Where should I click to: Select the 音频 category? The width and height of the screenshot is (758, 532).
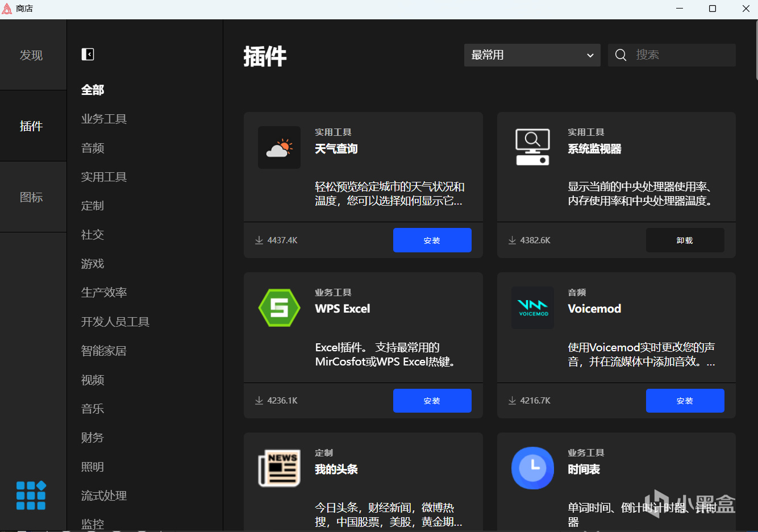[x=93, y=148]
